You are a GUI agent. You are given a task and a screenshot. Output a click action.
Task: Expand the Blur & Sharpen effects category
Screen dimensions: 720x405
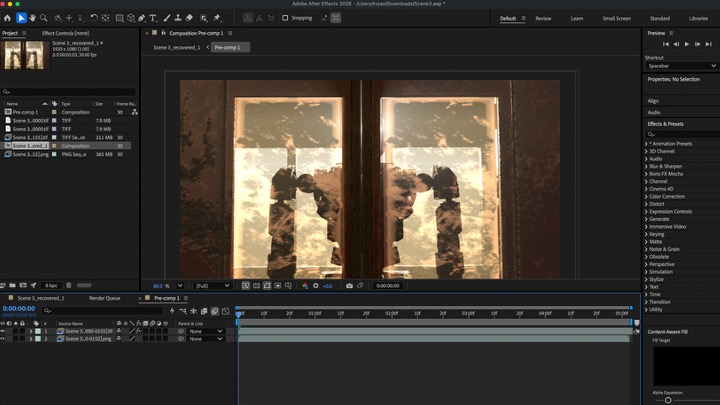646,166
